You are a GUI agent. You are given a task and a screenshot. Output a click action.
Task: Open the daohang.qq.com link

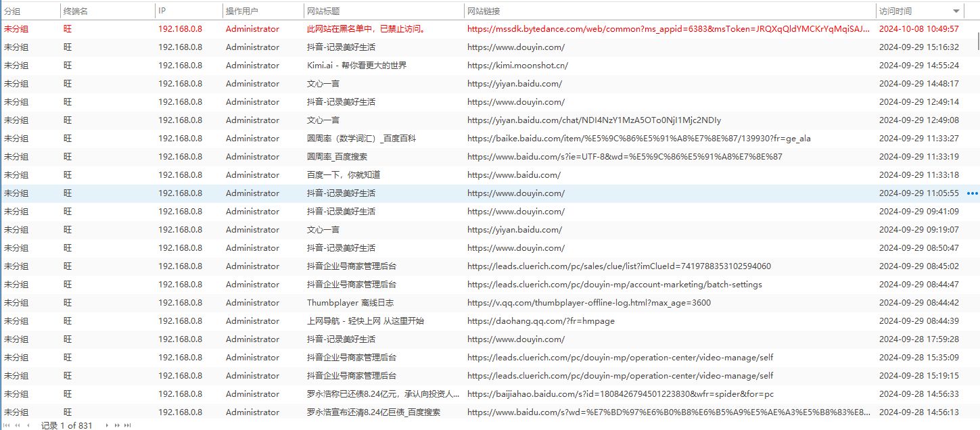(x=540, y=321)
